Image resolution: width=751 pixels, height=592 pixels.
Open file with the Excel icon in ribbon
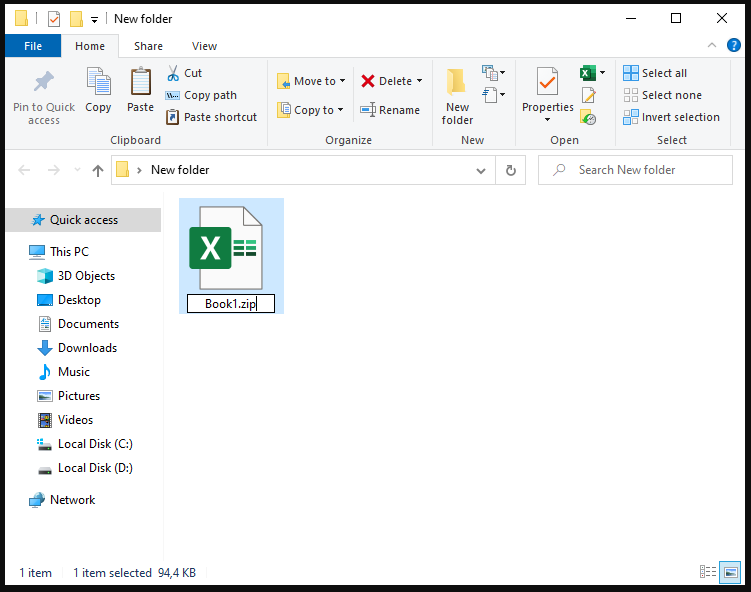tap(588, 73)
